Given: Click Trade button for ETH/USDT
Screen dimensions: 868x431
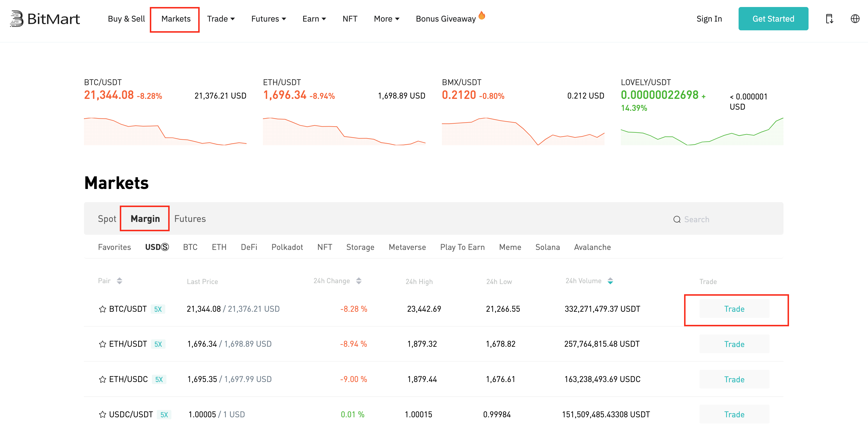Looking at the screenshot, I should (x=734, y=344).
